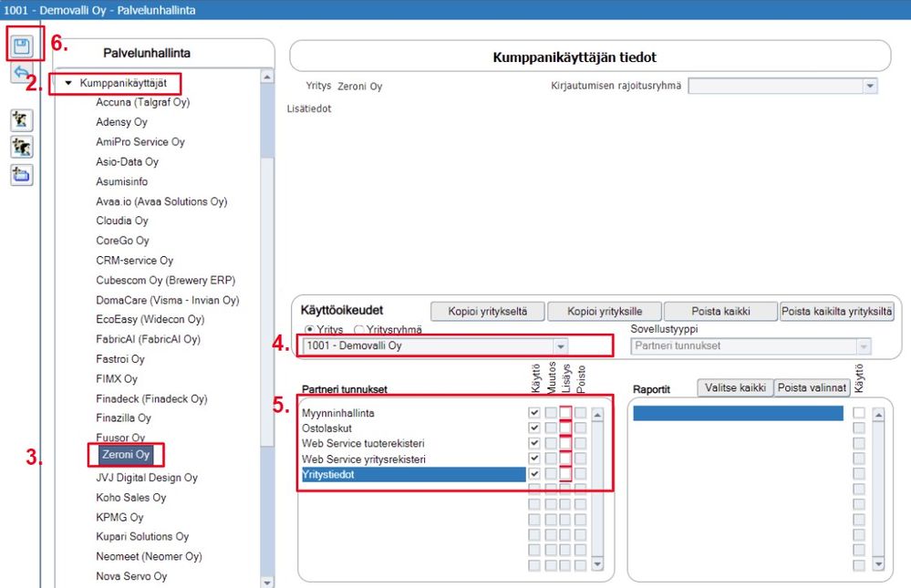The height and width of the screenshot is (588, 911).
Task: Click Poista kaikki button
Action: coord(720,312)
